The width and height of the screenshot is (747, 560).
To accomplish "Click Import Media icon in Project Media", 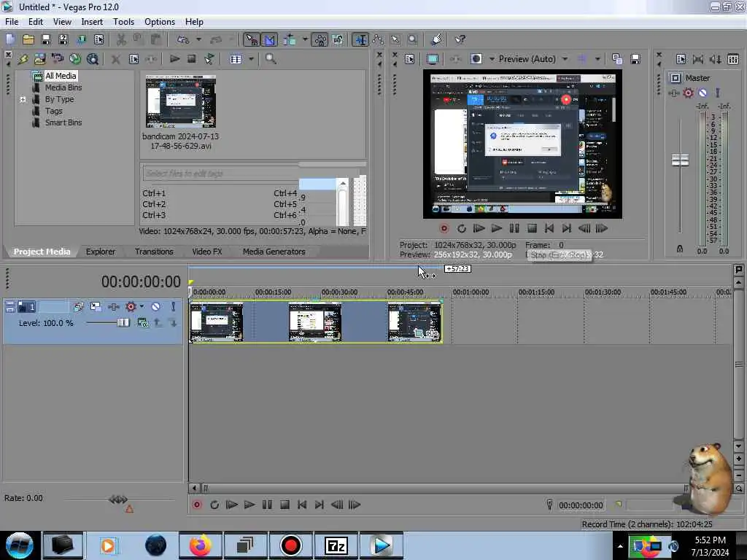I will pos(39,59).
